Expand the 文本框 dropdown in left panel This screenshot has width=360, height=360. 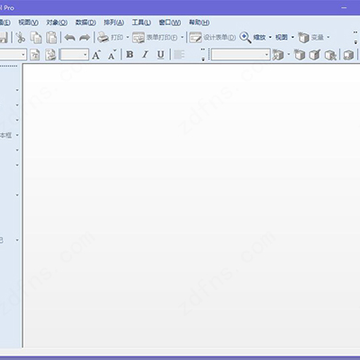tap(17, 135)
